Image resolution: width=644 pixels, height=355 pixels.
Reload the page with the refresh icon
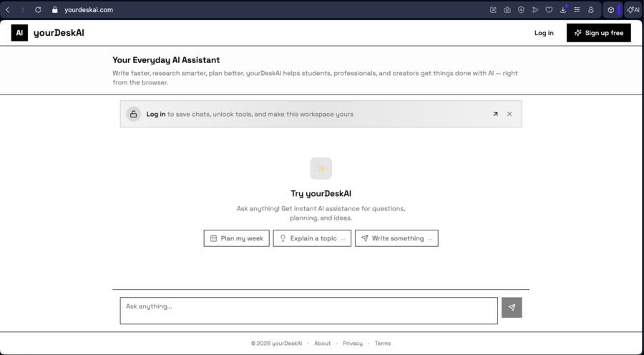[38, 10]
